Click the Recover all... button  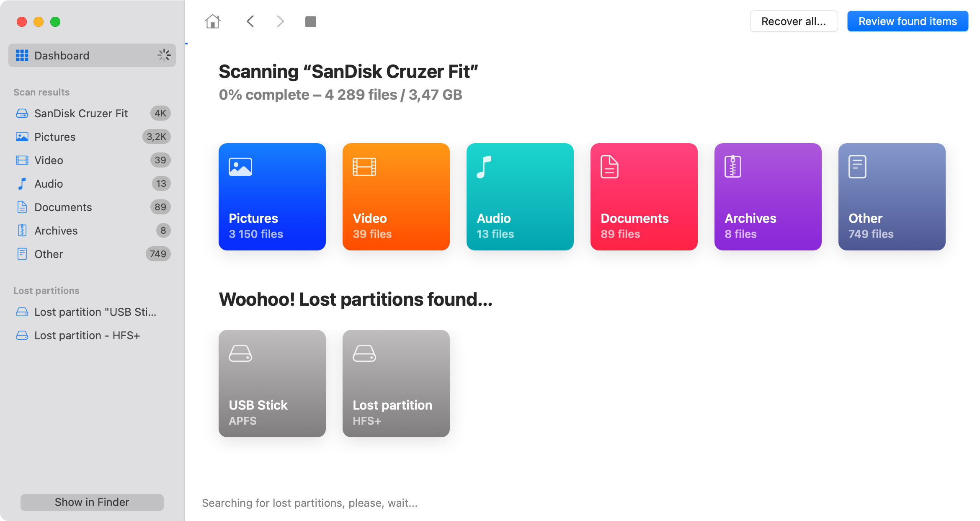(x=794, y=21)
